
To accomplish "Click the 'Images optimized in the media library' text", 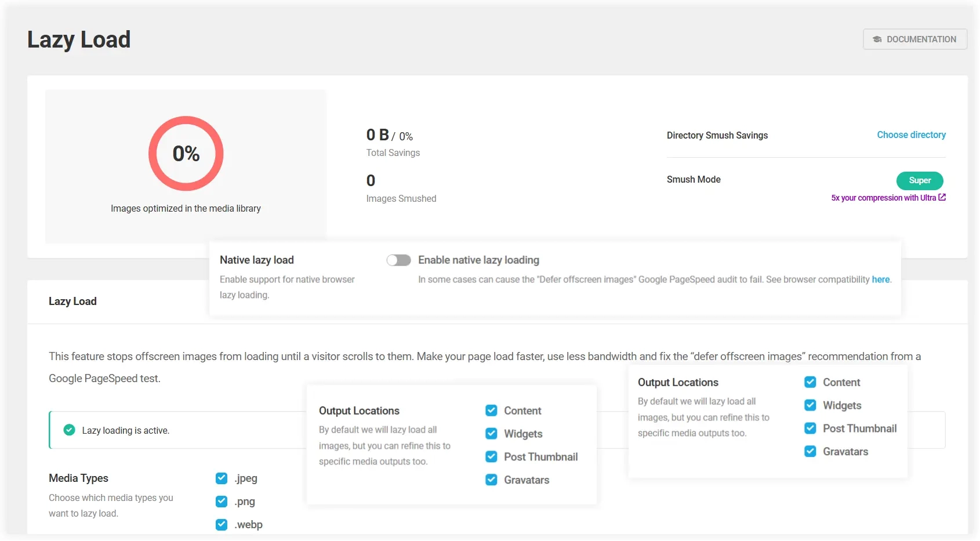I will (186, 208).
